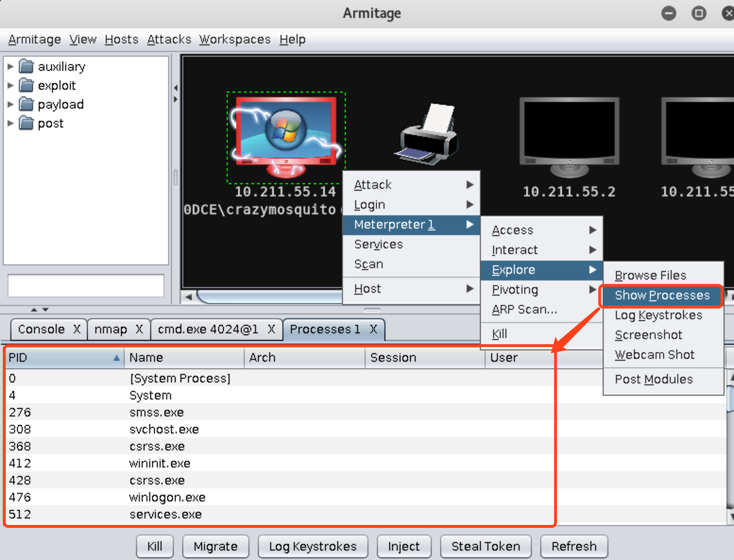Sort processes by Arch column
734x560 pixels.
[x=305, y=357]
